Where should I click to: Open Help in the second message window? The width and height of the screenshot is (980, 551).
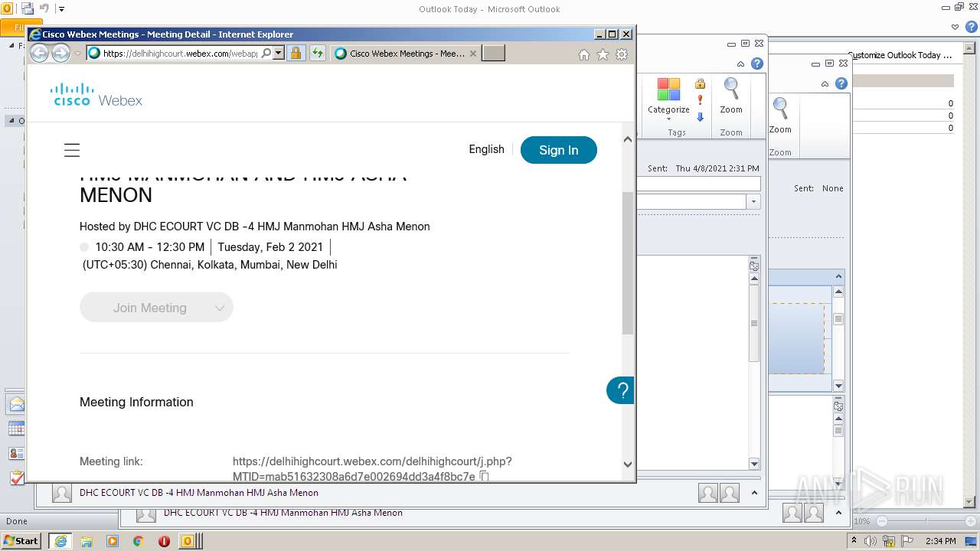coord(841,84)
